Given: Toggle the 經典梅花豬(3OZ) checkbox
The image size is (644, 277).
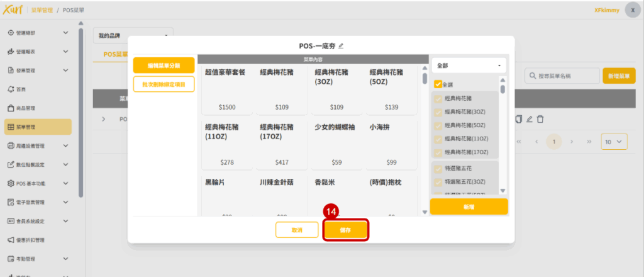Looking at the screenshot, I should click(438, 112).
